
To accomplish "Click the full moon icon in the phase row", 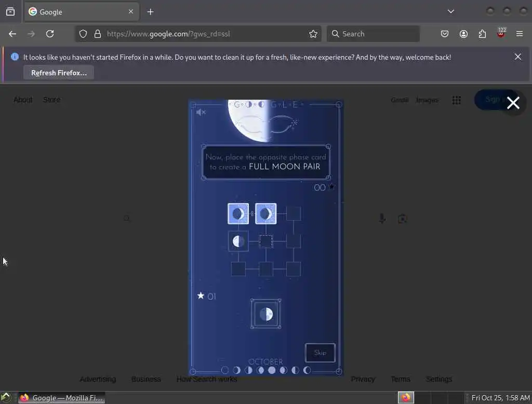I will (272, 370).
